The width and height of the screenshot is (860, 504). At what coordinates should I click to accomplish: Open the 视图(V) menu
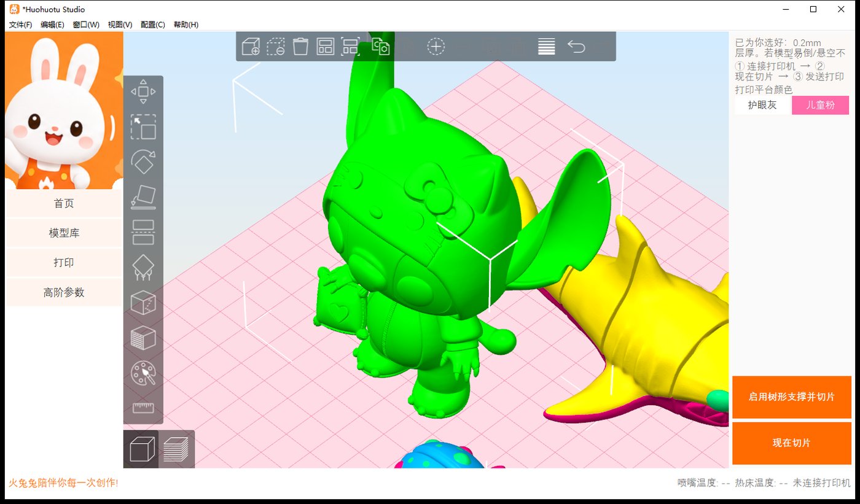coord(120,25)
